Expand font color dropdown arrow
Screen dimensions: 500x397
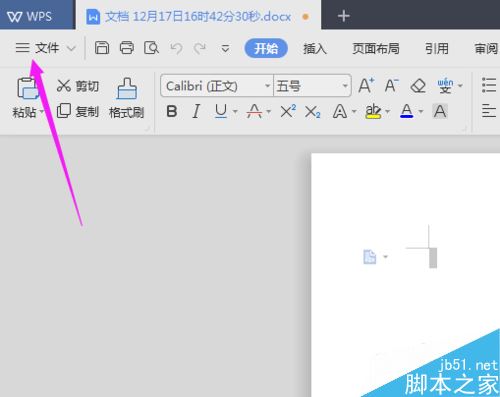coord(421,111)
